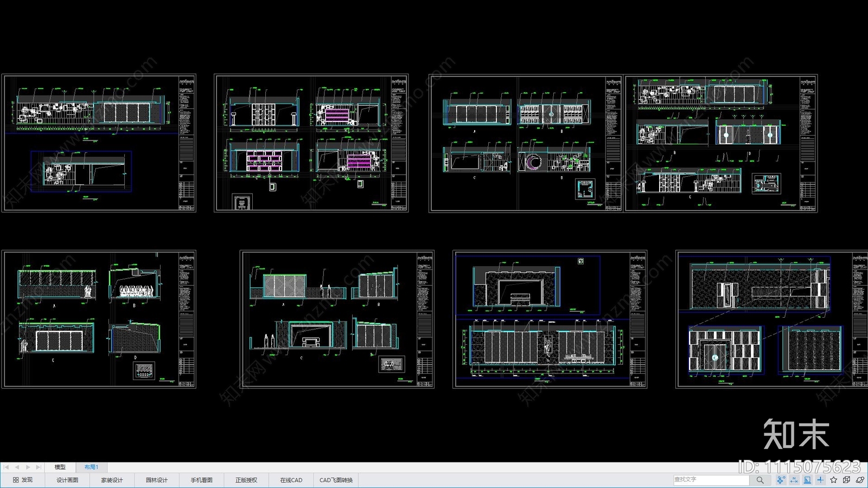Image resolution: width=868 pixels, height=488 pixels.
Task: Switch to the 模型 model tab
Action: click(x=60, y=467)
